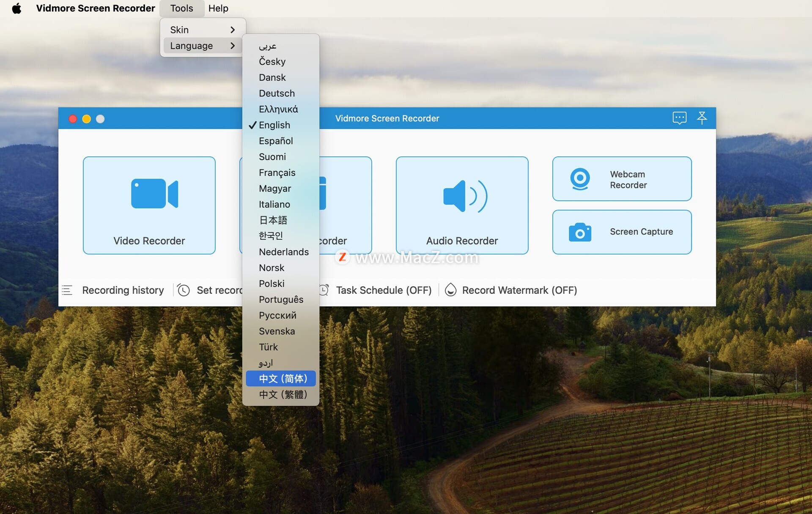Select the Urdu language option

pyautogui.click(x=281, y=363)
